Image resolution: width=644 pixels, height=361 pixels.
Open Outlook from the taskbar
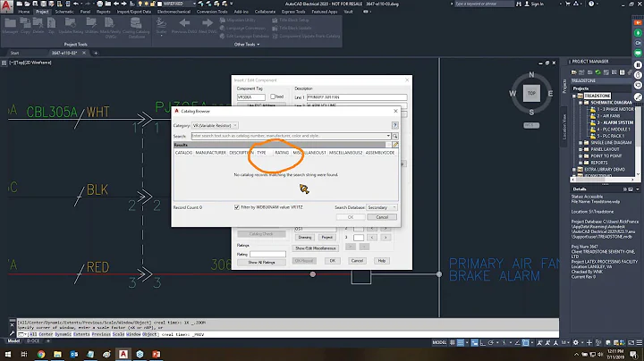coord(74,354)
